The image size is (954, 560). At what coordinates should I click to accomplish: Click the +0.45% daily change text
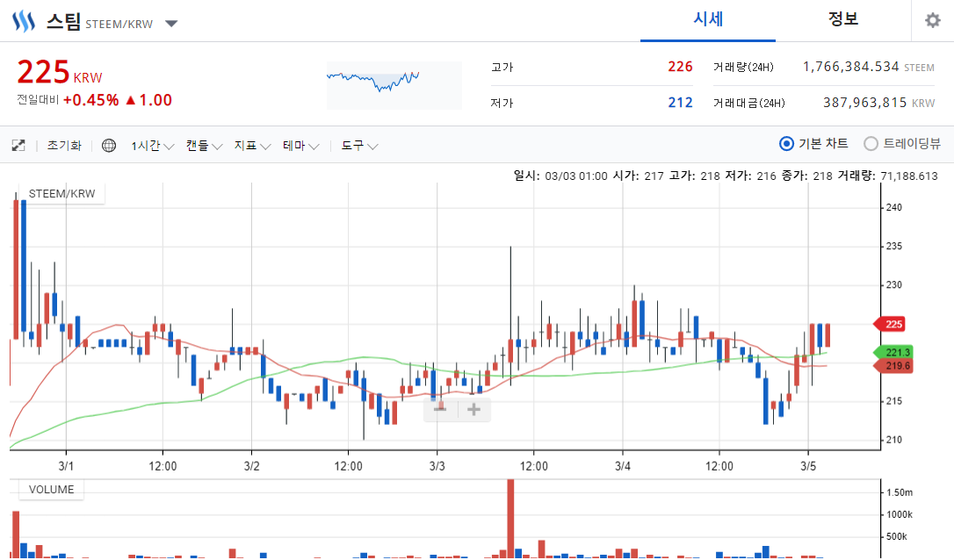tap(91, 100)
